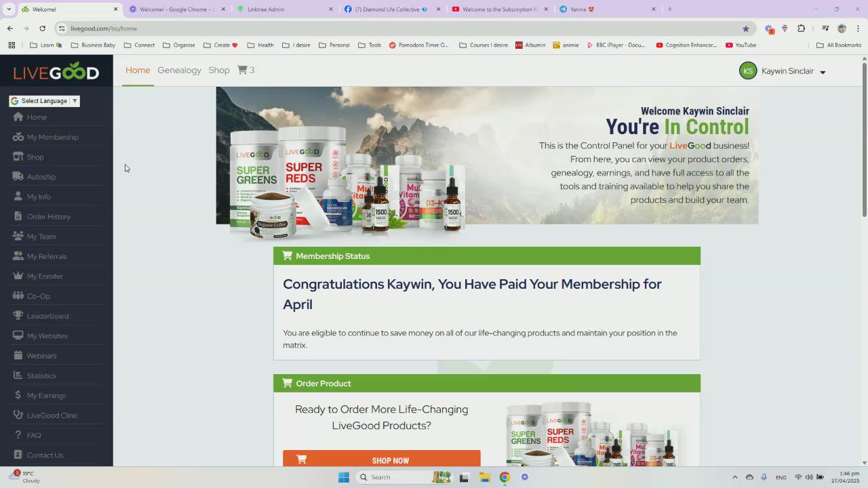The width and height of the screenshot is (868, 488).
Task: Open the Cognition Enhancer bookmark
Action: pyautogui.click(x=686, y=45)
